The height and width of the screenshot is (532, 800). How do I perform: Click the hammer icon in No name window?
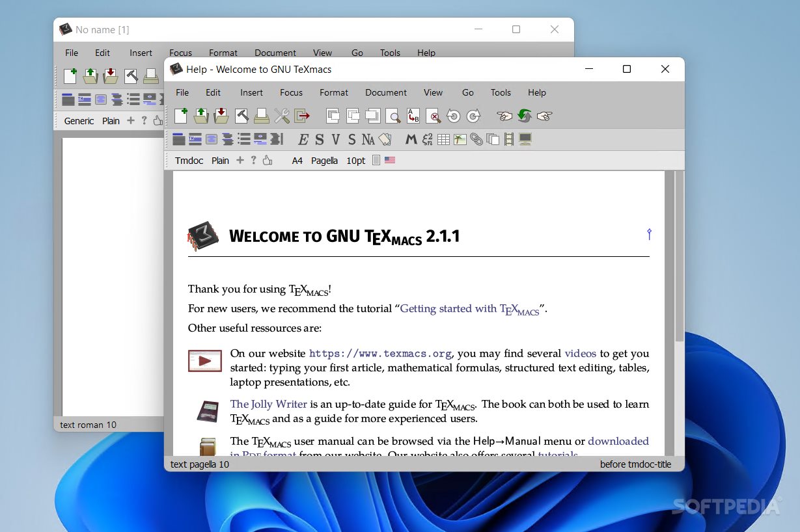point(131,76)
